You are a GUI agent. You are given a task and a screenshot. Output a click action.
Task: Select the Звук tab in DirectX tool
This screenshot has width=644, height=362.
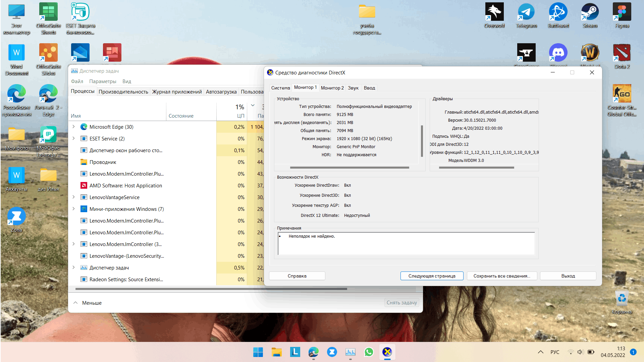[x=353, y=88]
